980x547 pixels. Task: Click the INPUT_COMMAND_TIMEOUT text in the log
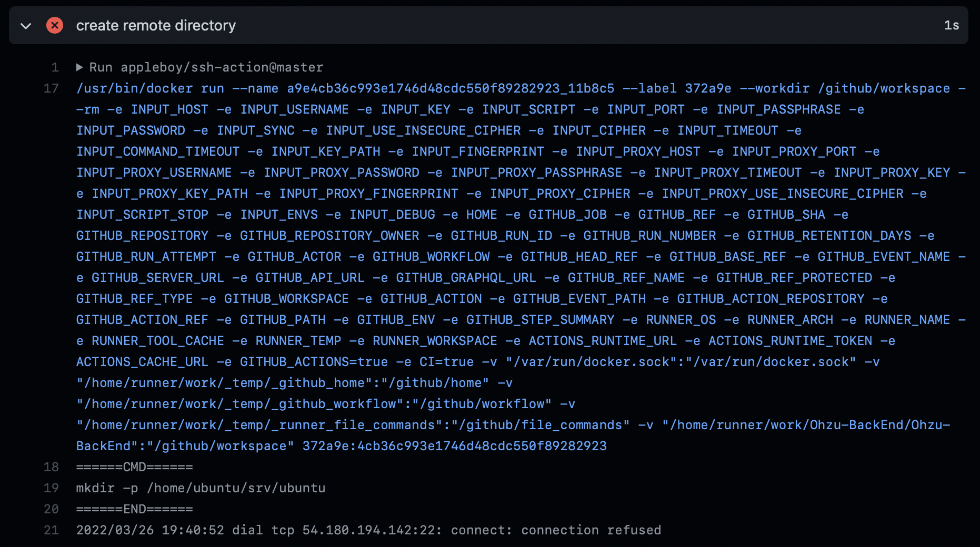pos(158,151)
